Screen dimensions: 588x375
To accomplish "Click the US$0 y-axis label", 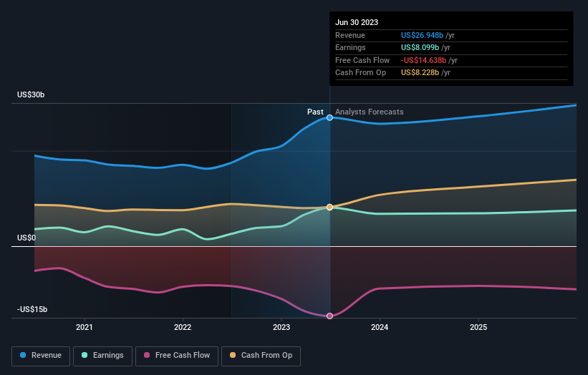I will (x=26, y=238).
